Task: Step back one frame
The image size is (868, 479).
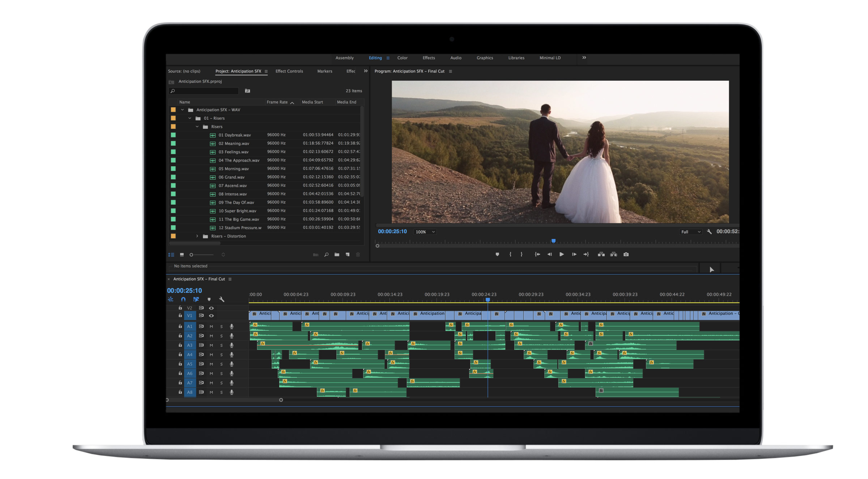Action: click(x=549, y=255)
